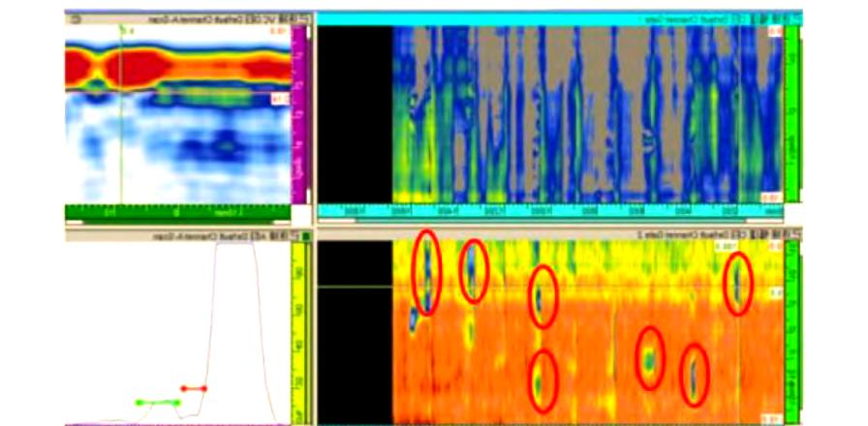Click the cyan horizontal ruler under upper C-scan

coord(550,211)
